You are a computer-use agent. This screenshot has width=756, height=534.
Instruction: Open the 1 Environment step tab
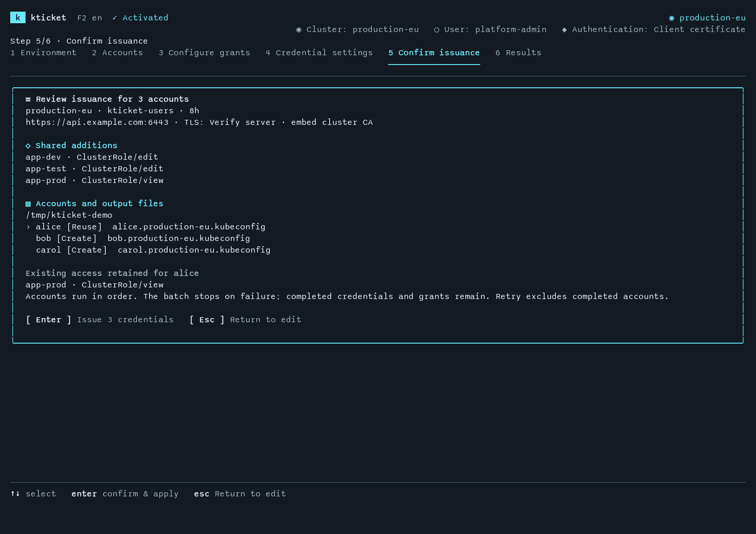(43, 52)
